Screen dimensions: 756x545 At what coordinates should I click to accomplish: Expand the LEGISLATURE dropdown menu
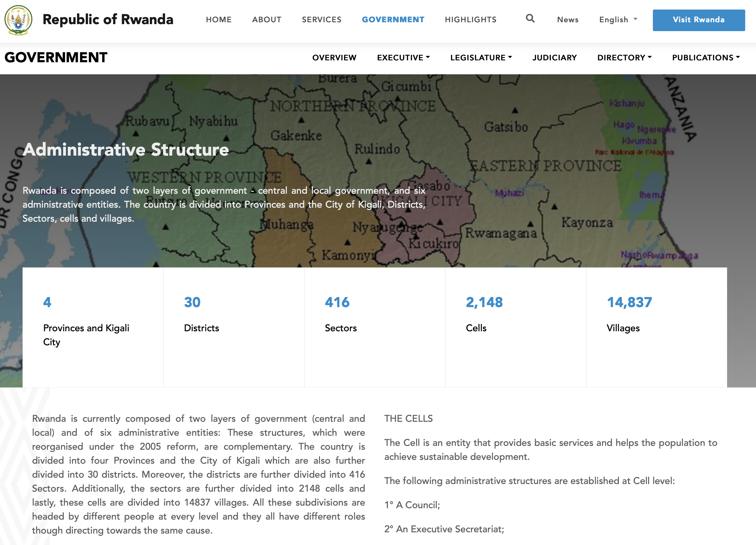pyautogui.click(x=481, y=58)
